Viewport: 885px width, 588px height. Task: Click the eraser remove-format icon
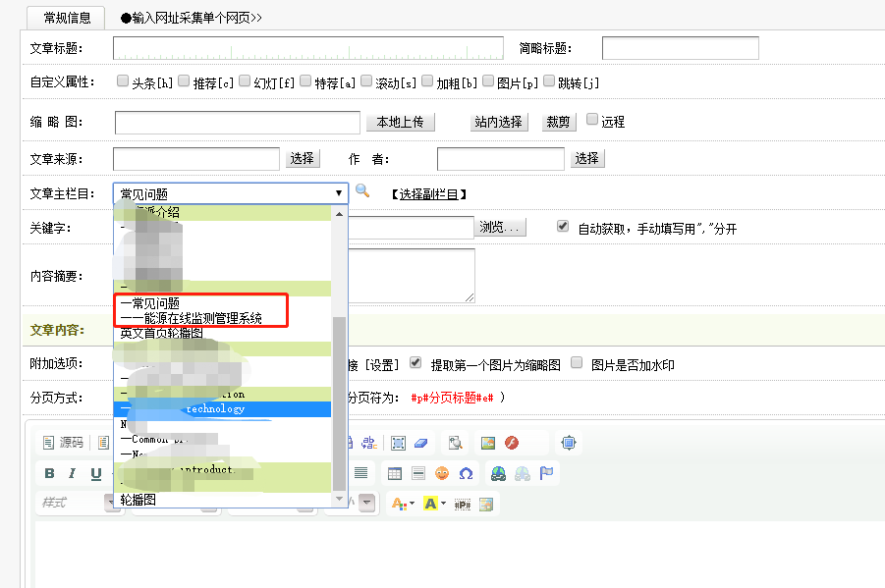420,443
